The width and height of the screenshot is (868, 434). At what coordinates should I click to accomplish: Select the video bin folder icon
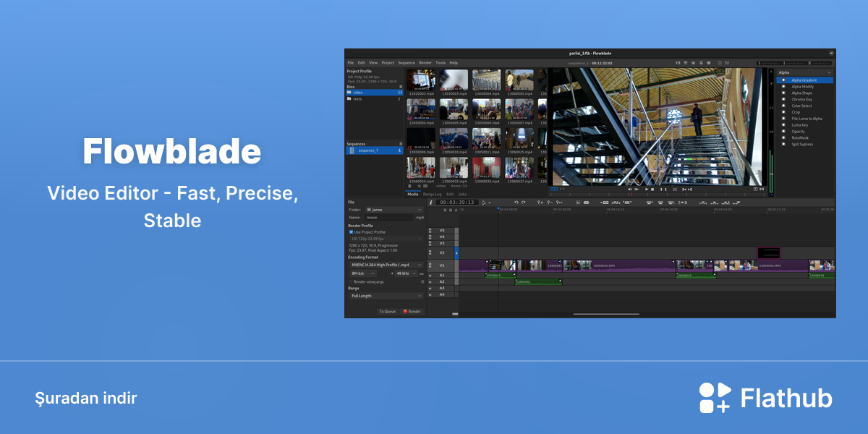[x=349, y=93]
